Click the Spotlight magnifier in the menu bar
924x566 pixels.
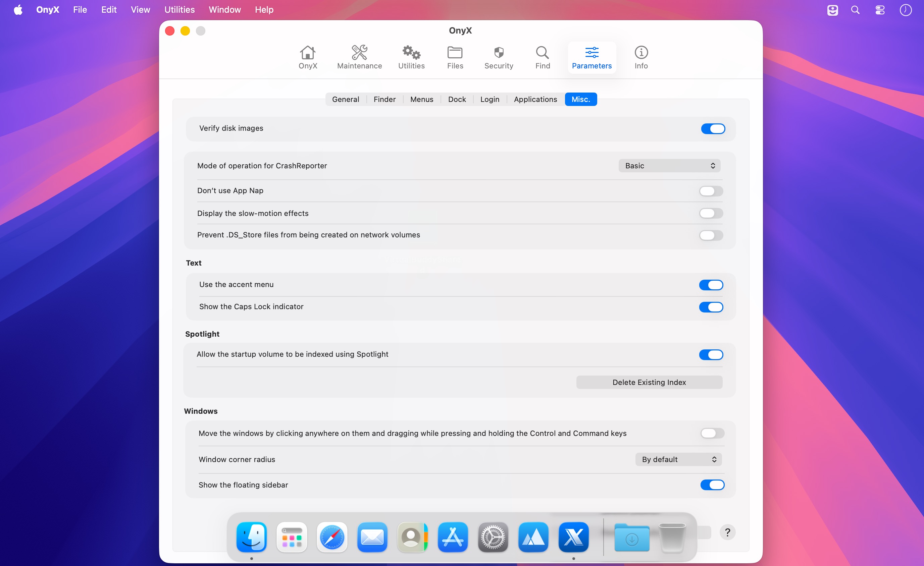[855, 10]
